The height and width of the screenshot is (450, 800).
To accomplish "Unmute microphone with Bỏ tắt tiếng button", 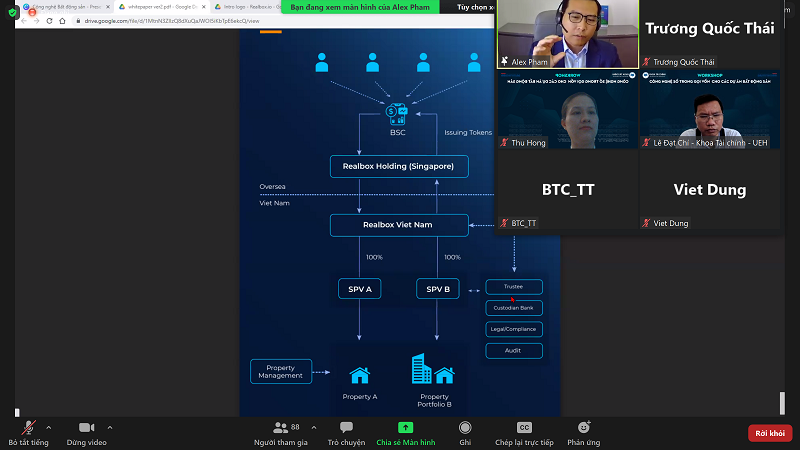I will [x=29, y=433].
